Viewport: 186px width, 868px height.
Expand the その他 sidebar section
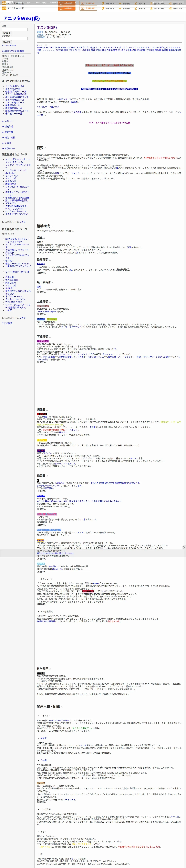6,143
